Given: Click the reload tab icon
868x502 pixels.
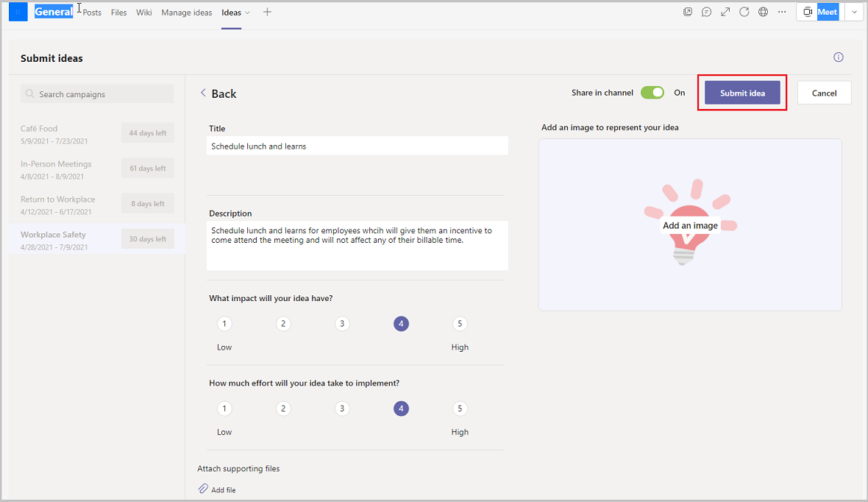Looking at the screenshot, I should [x=744, y=12].
